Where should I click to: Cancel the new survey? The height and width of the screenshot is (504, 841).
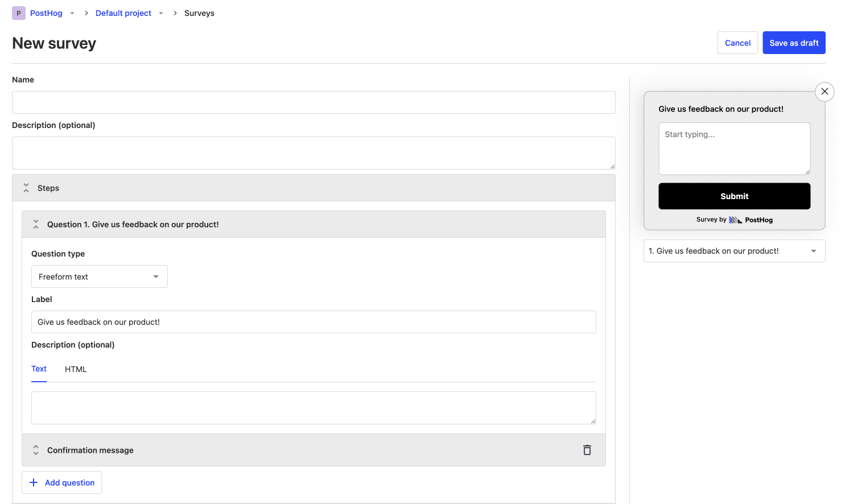[737, 43]
